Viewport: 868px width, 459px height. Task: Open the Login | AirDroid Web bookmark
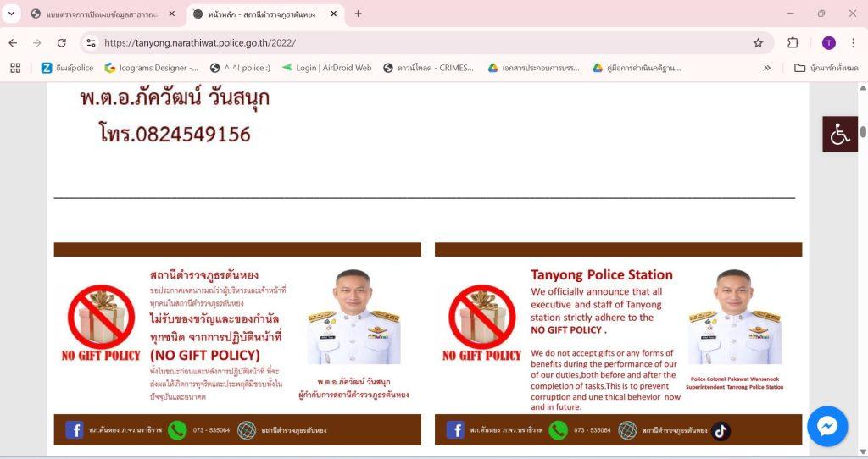(x=326, y=68)
